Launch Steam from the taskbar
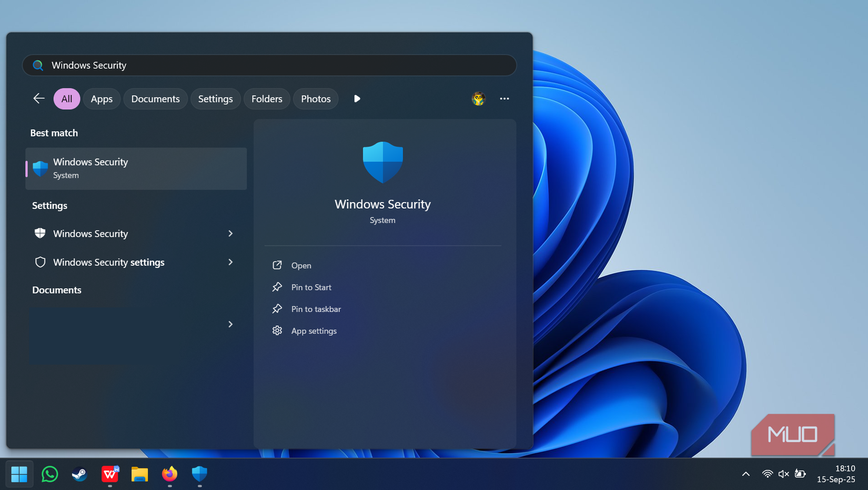The width and height of the screenshot is (868, 490). pyautogui.click(x=79, y=474)
